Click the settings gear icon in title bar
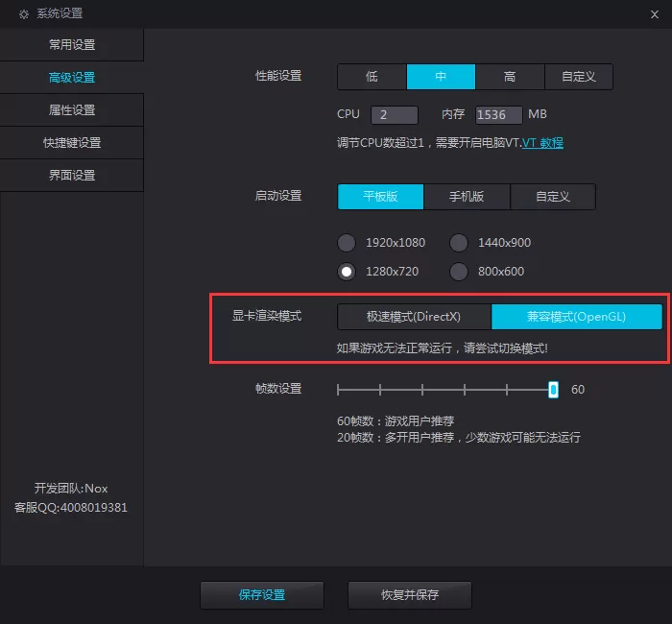Screen dimensions: 672x624 pos(24,14)
